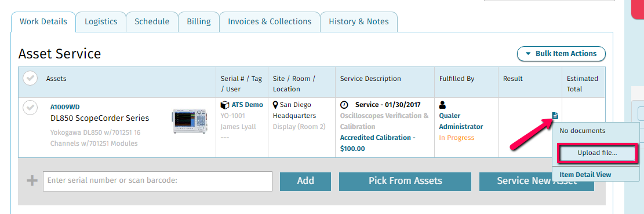The width and height of the screenshot is (644, 214).
Task: Open the Schedule tab
Action: [152, 22]
